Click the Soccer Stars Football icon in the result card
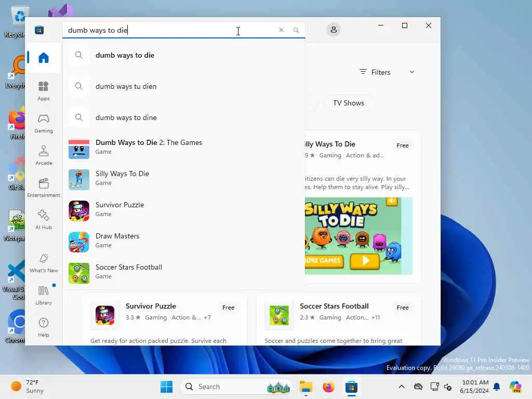 pos(279,315)
